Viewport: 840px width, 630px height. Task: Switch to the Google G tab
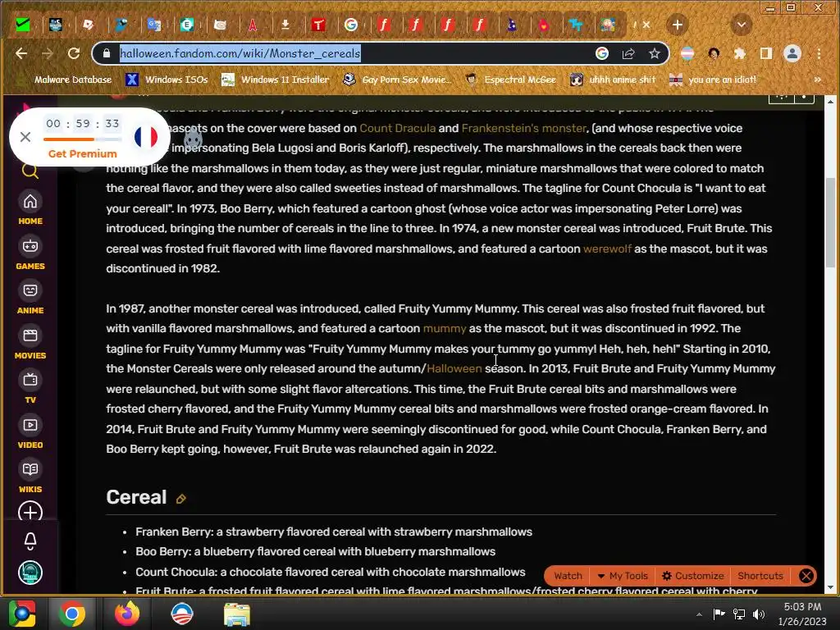(x=351, y=25)
